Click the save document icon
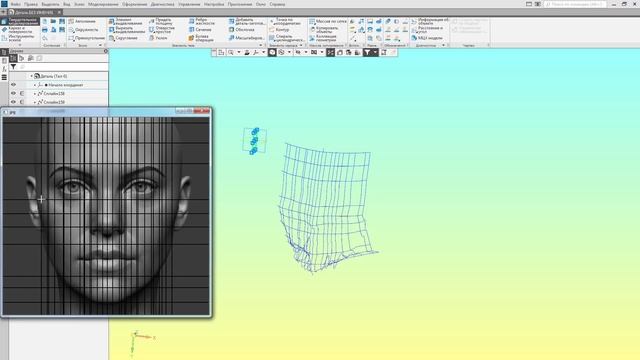The width and height of the screenshot is (640, 360). (x=62, y=21)
